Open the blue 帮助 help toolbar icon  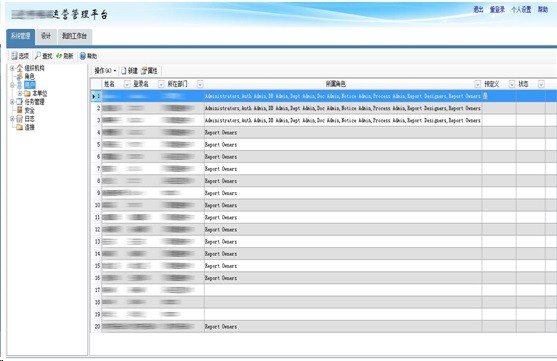click(82, 56)
